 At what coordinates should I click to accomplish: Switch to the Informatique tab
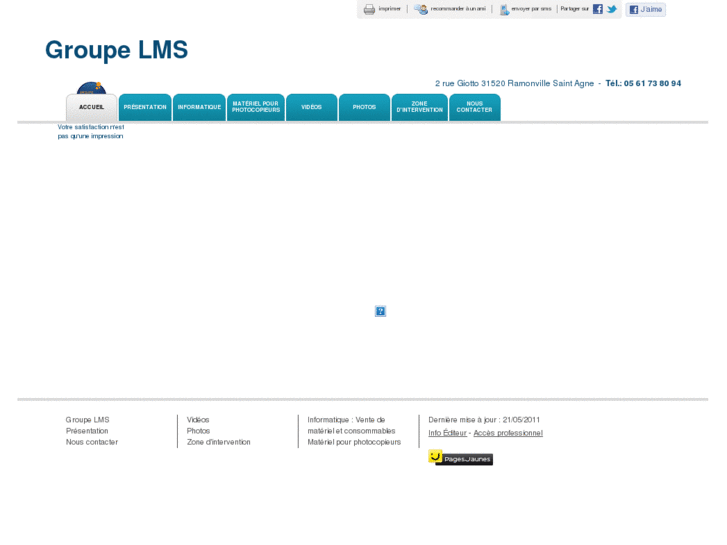coord(199,107)
